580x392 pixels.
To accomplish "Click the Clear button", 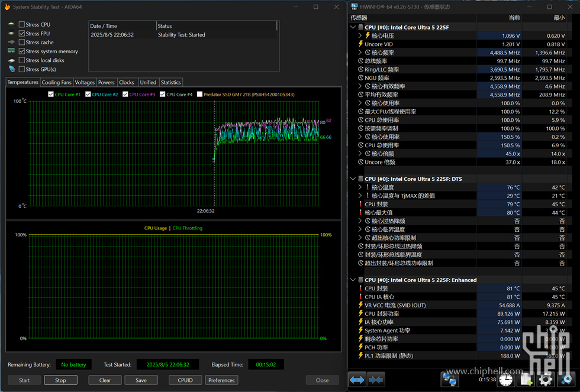I will point(105,380).
